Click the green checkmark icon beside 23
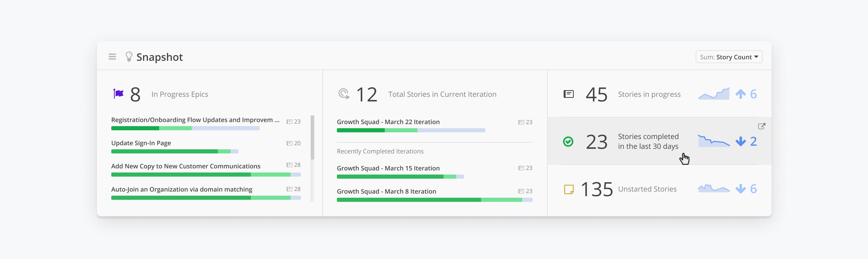 point(568,141)
